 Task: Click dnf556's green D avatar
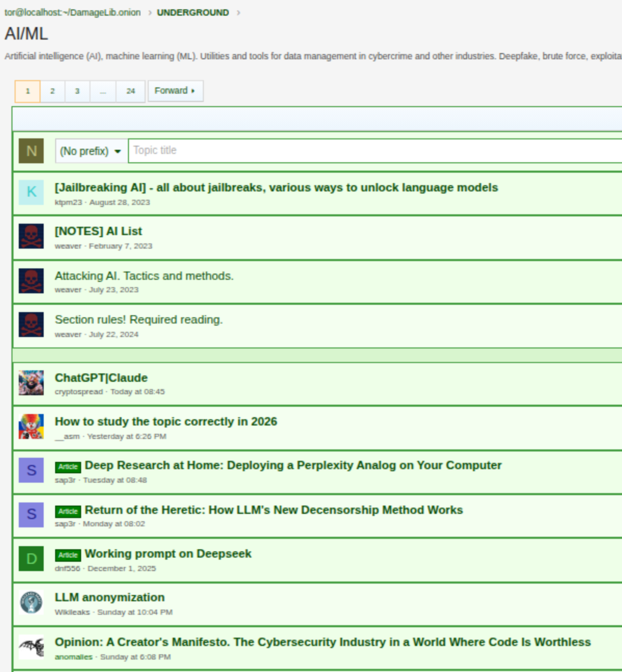point(31,559)
